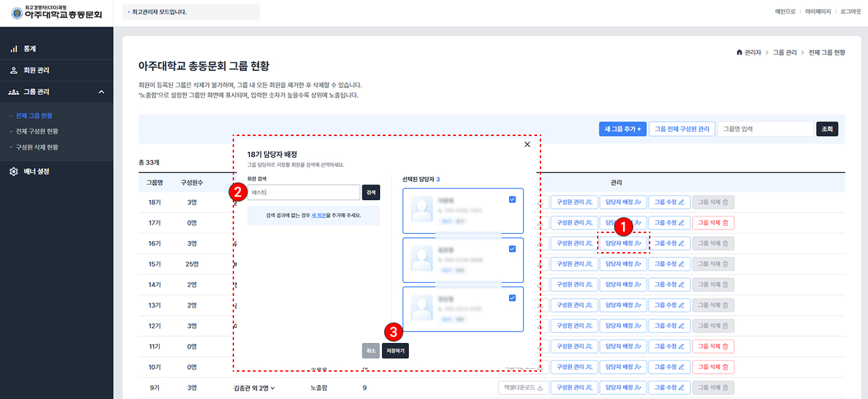
Task: Click 담당자 배정 in the 13기 row
Action: click(x=623, y=305)
